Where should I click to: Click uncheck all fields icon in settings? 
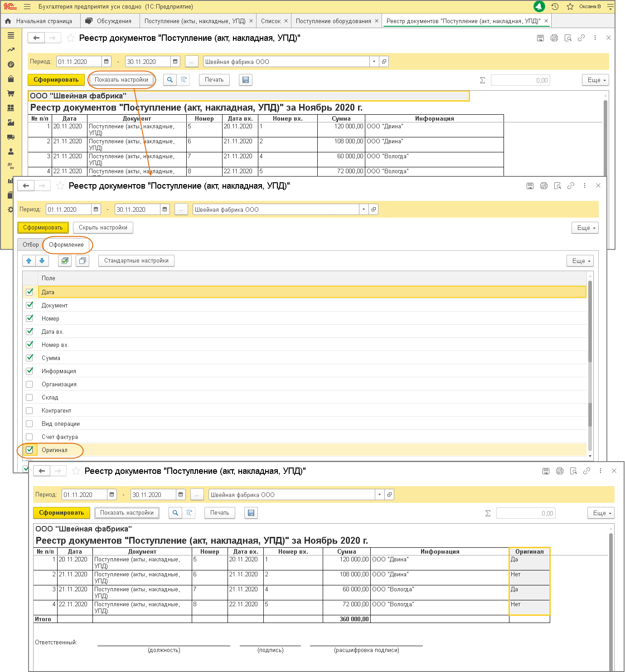[x=82, y=261]
